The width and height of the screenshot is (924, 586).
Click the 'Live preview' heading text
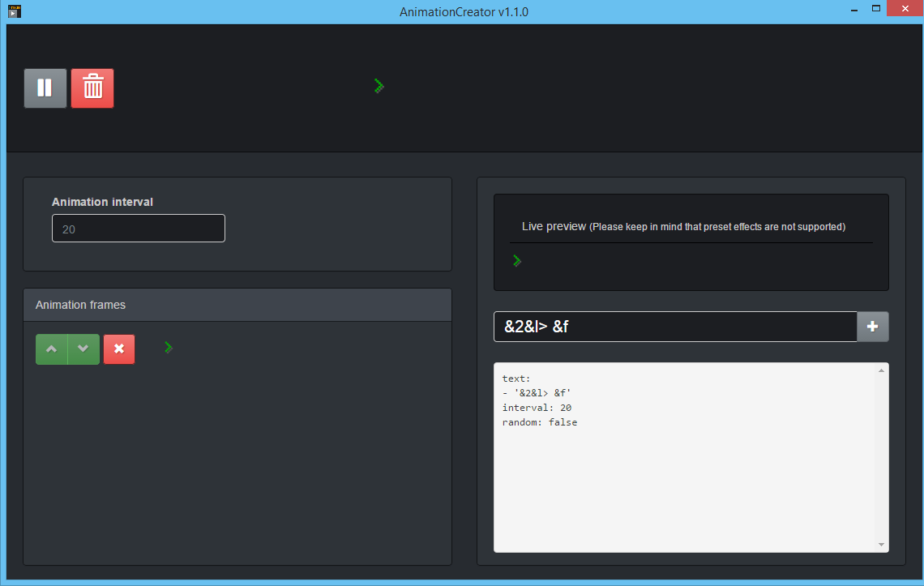pos(554,226)
